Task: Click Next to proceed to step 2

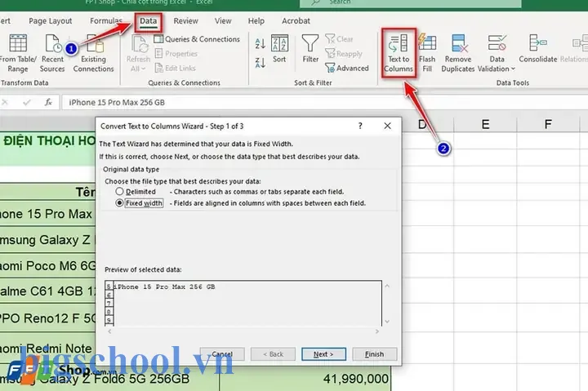Action: point(323,354)
